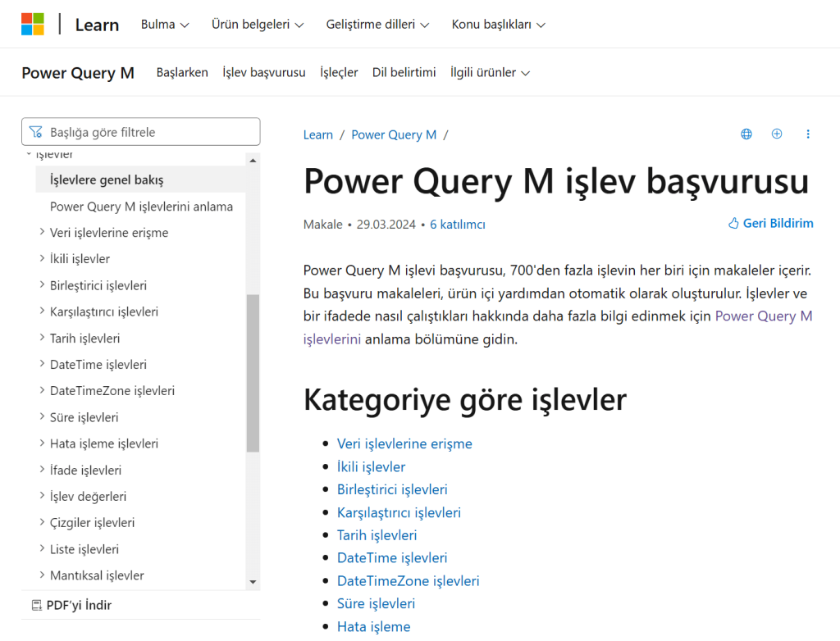Open the Geliştirme dilleri dropdown
The width and height of the screenshot is (840, 641).
point(377,25)
